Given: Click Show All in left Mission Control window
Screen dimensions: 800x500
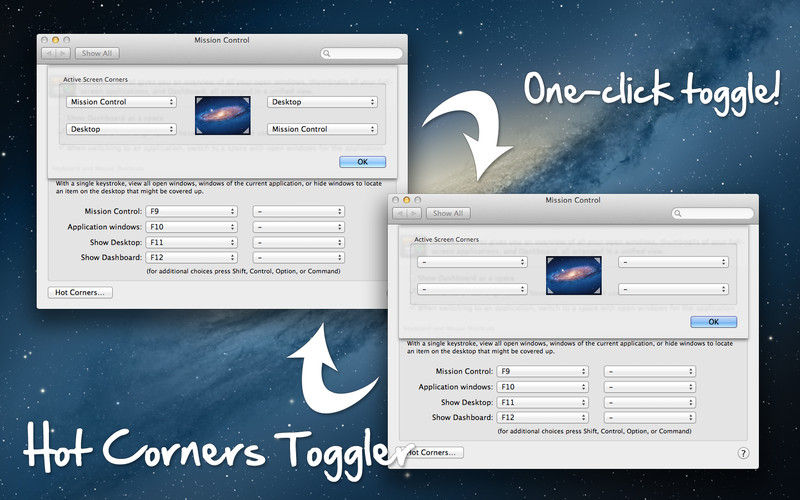Looking at the screenshot, I should [97, 53].
